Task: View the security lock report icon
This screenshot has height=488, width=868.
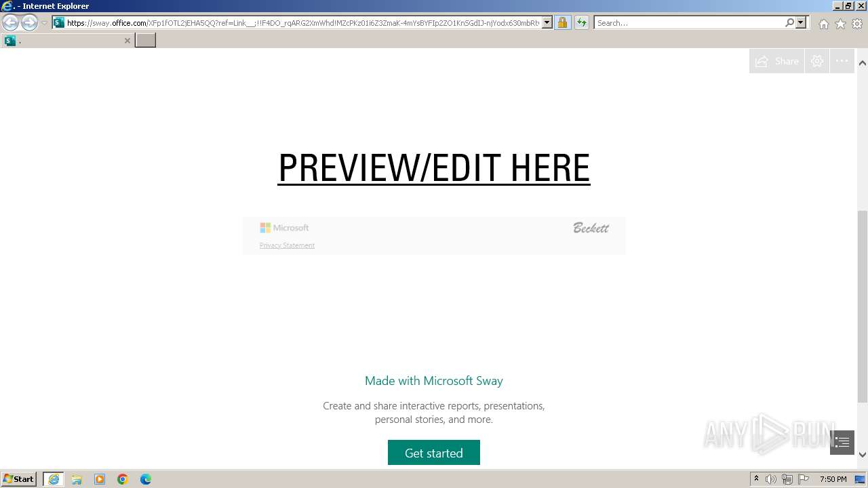Action: click(562, 23)
